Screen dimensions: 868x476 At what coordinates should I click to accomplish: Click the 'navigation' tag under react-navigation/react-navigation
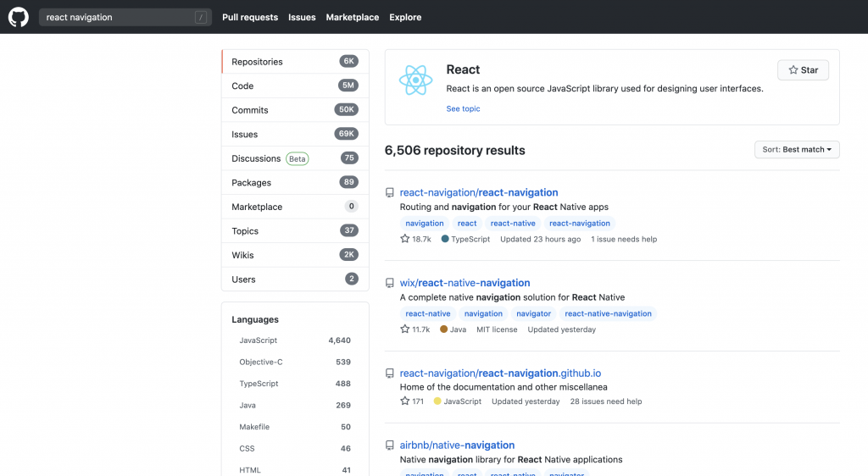[425, 224]
